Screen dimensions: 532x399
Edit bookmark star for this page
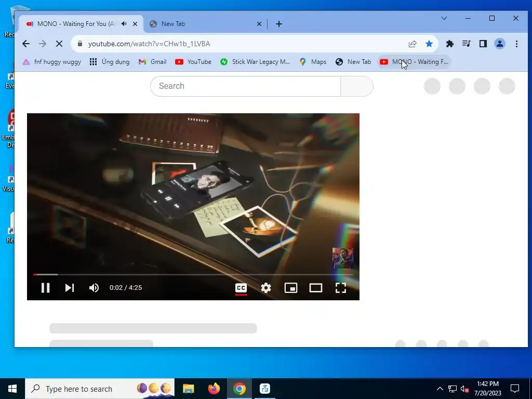429,44
